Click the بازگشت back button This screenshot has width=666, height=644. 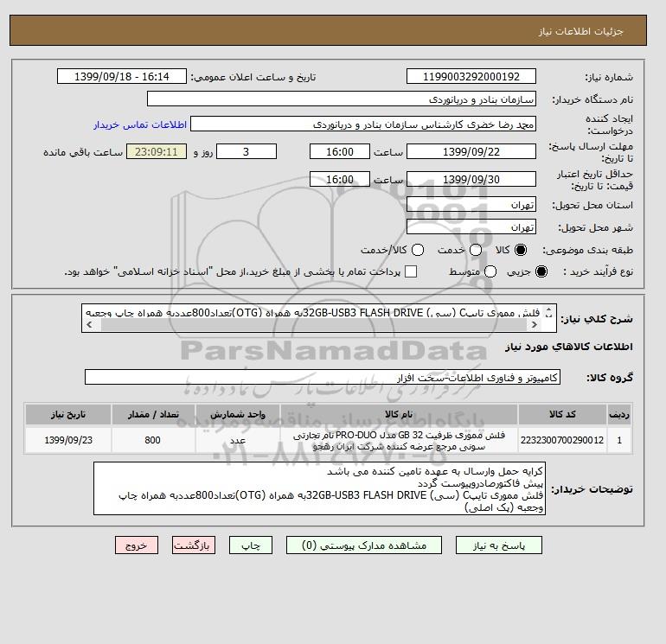pyautogui.click(x=194, y=545)
